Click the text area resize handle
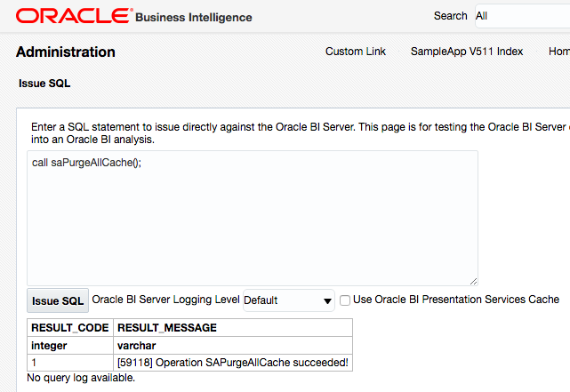The height and width of the screenshot is (392, 570). click(473, 280)
